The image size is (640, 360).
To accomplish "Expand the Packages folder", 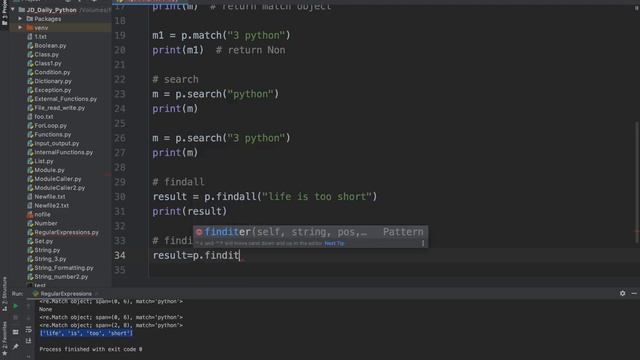I will (x=20, y=19).
